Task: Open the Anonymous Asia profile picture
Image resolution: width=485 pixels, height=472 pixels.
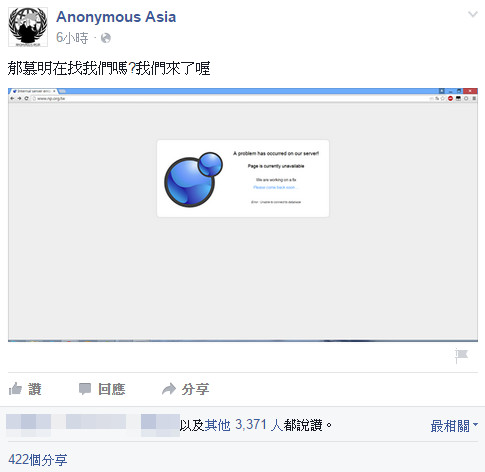Action: click(x=28, y=27)
